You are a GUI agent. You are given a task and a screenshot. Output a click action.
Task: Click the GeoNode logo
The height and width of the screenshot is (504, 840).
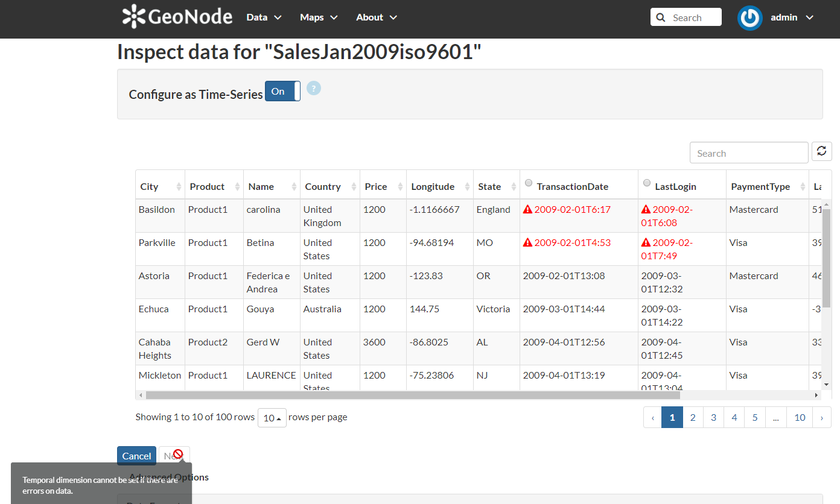[176, 17]
